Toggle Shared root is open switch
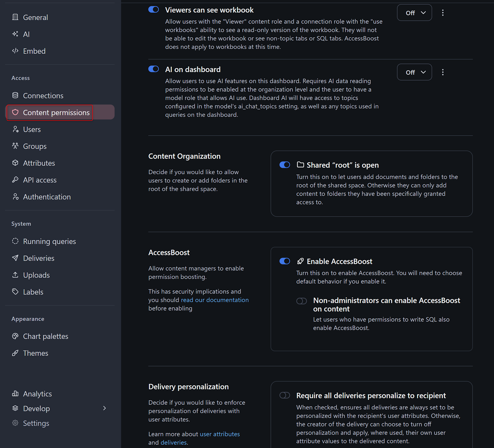 (x=285, y=165)
